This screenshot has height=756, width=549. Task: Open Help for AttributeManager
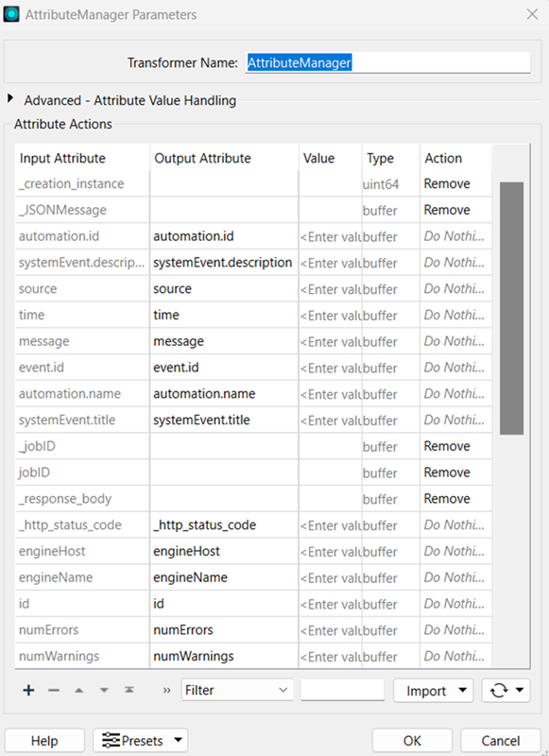click(x=44, y=740)
